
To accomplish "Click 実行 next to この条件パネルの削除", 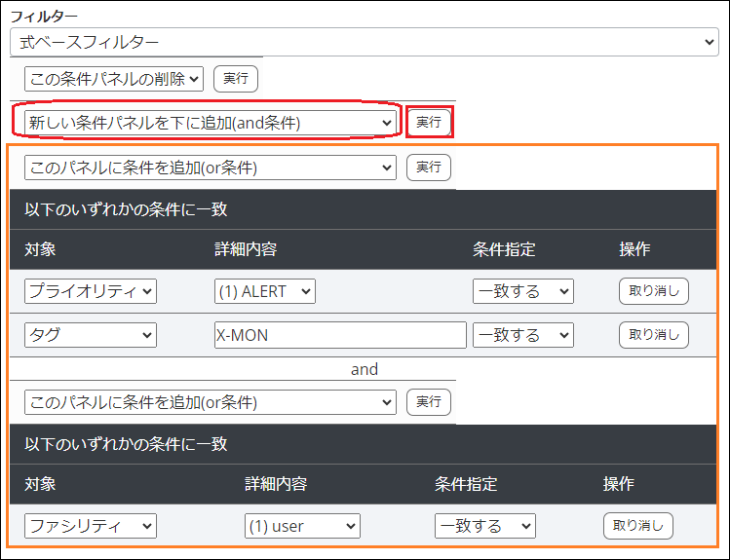I will click(x=235, y=79).
